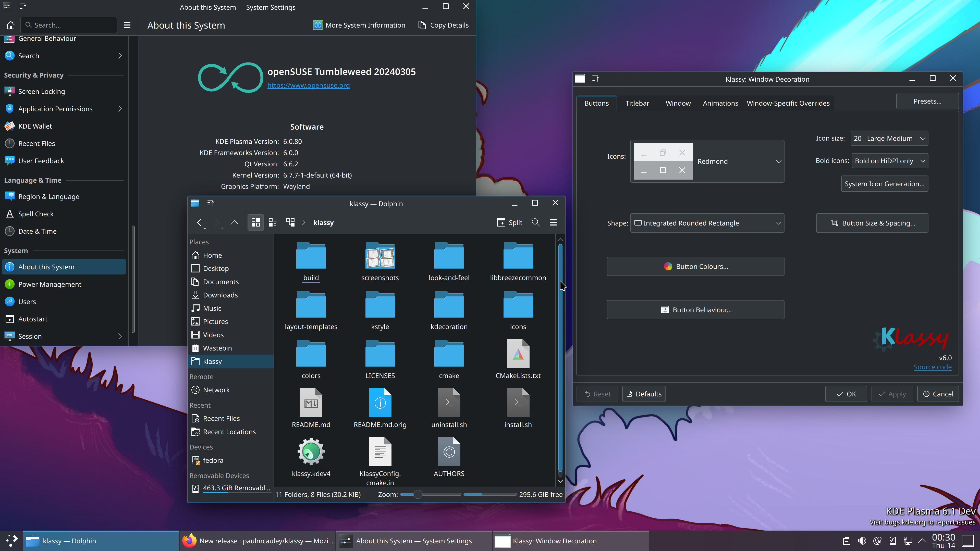Open Screen Locking settings
The image size is (980, 551).
(x=64, y=91)
